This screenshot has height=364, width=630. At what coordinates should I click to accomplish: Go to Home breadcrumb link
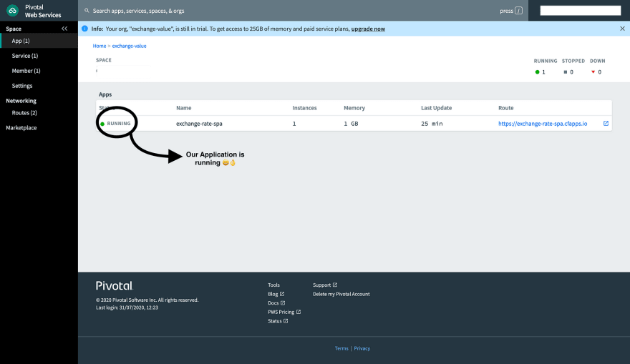[x=100, y=46]
